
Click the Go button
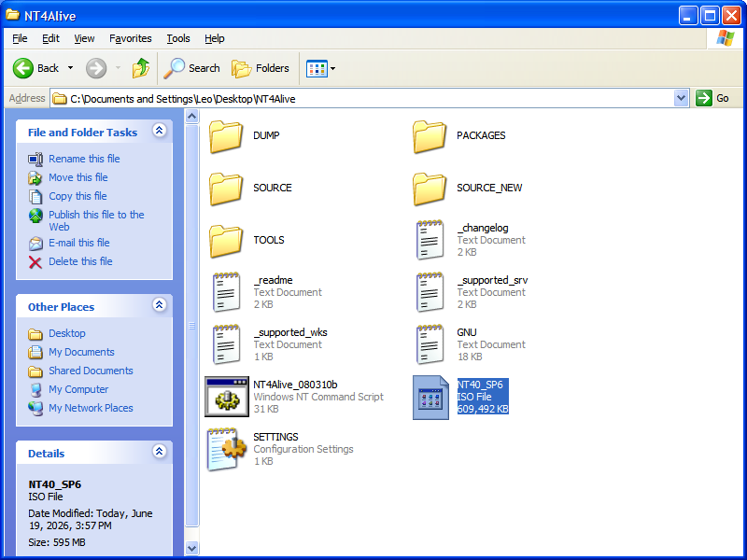712,99
